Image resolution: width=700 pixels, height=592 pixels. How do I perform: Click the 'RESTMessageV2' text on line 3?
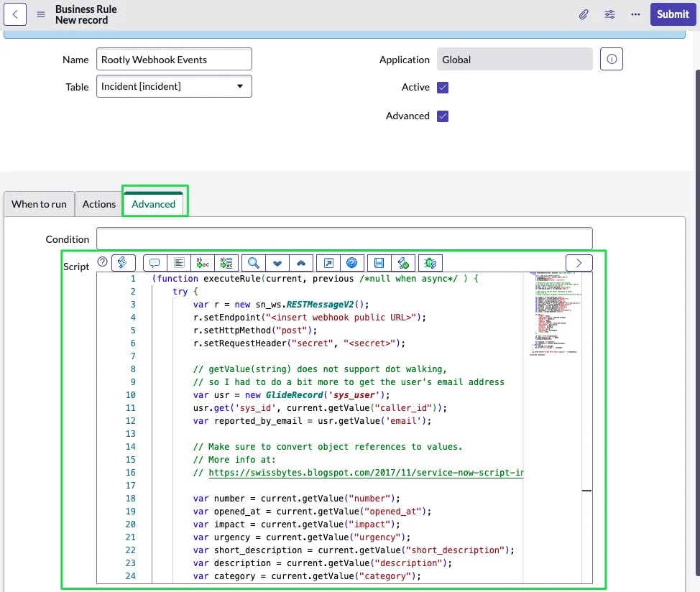coord(320,304)
